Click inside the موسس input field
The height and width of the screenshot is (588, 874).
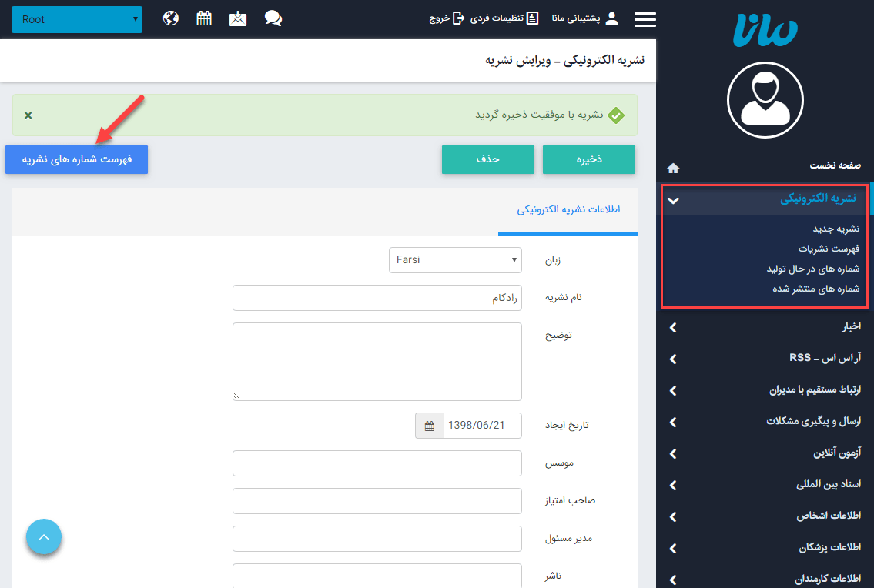tap(377, 463)
